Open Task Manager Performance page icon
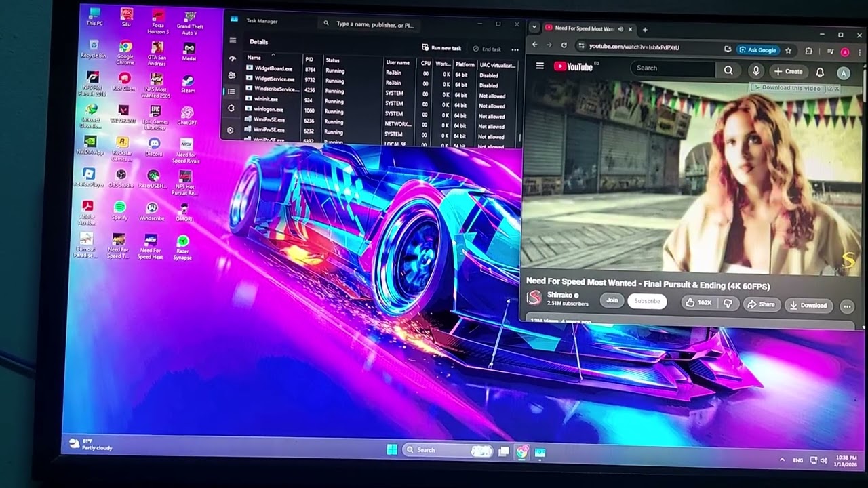Viewport: 868px width, 488px height. point(232,58)
